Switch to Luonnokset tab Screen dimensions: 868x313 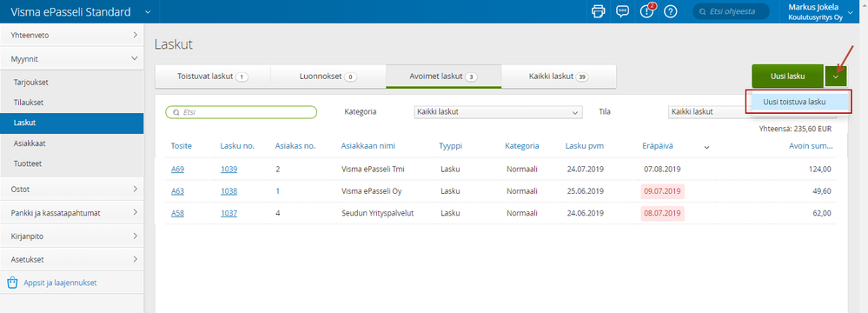click(x=328, y=77)
